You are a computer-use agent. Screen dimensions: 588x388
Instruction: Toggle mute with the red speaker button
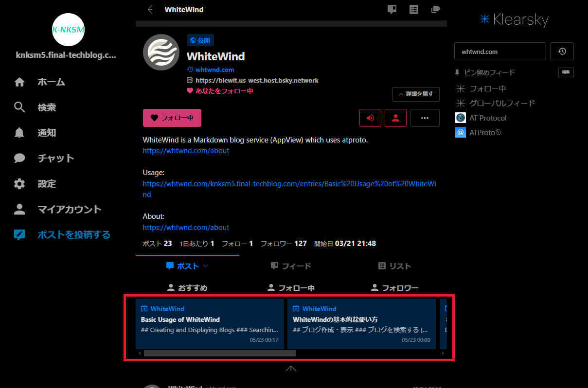371,118
